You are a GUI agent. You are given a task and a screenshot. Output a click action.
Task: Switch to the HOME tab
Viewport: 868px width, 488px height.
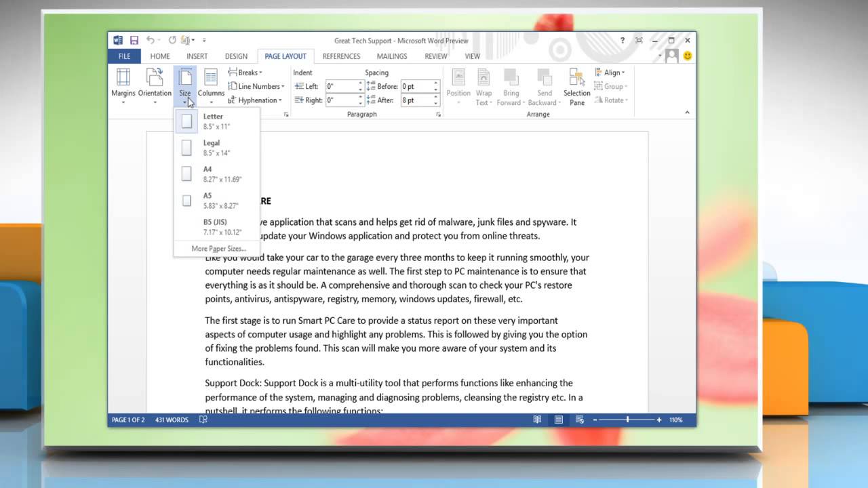point(160,56)
